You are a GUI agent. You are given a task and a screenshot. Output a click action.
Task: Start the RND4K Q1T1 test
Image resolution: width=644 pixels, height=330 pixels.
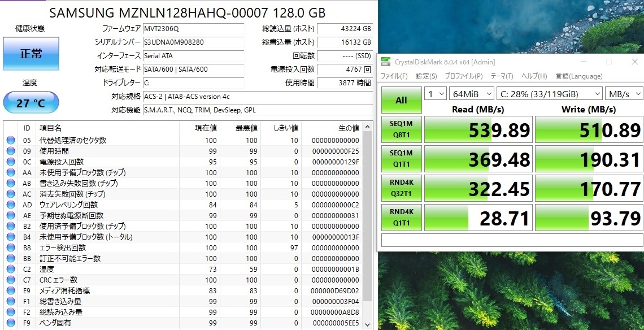pyautogui.click(x=401, y=218)
